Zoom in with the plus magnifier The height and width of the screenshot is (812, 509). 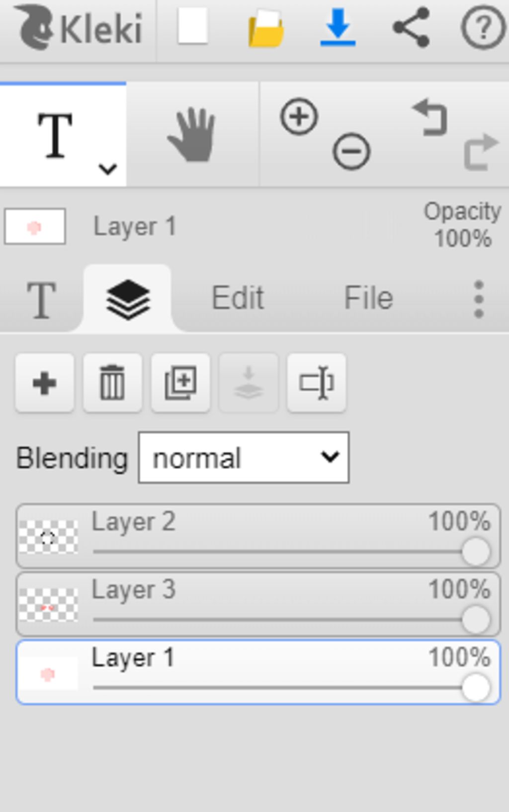[299, 117]
